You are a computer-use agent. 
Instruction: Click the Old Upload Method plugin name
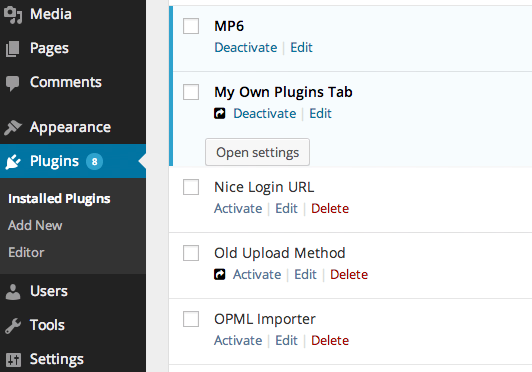280,254
